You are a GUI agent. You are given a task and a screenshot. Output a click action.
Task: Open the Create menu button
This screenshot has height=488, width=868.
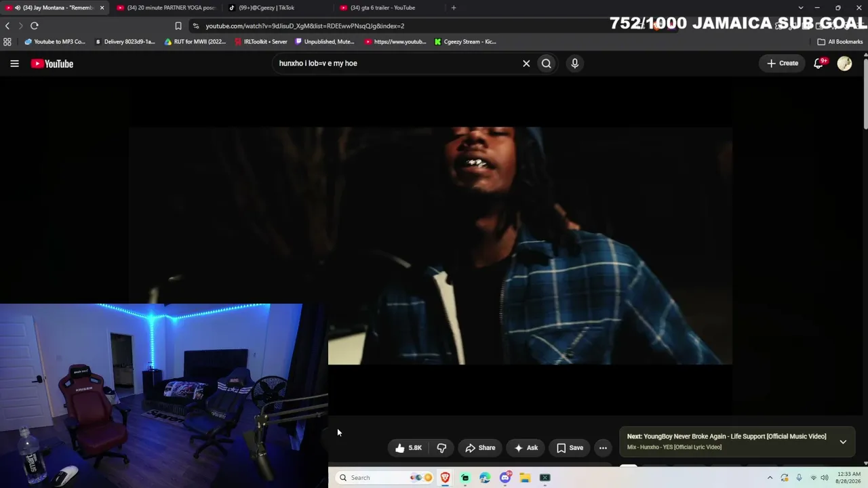point(783,63)
